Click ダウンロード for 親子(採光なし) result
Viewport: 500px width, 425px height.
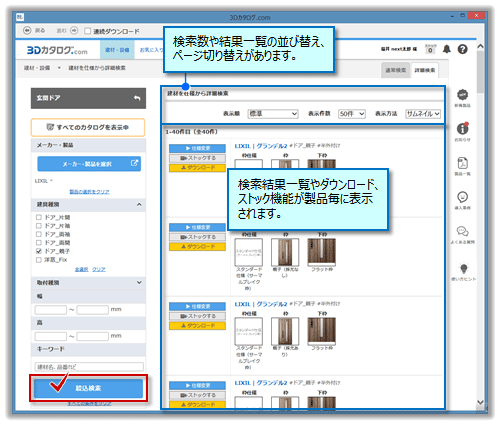click(197, 247)
